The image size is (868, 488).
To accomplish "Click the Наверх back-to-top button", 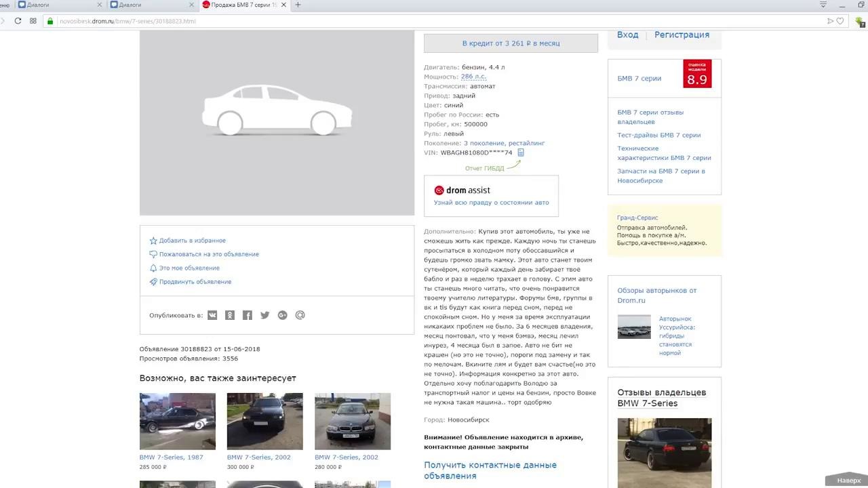I will [848, 481].
